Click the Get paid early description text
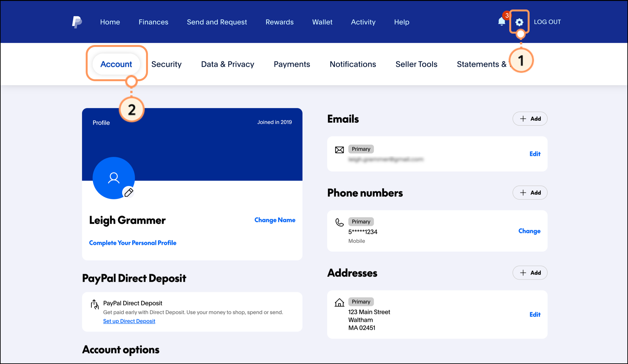This screenshot has height=364, width=628. 193,312
